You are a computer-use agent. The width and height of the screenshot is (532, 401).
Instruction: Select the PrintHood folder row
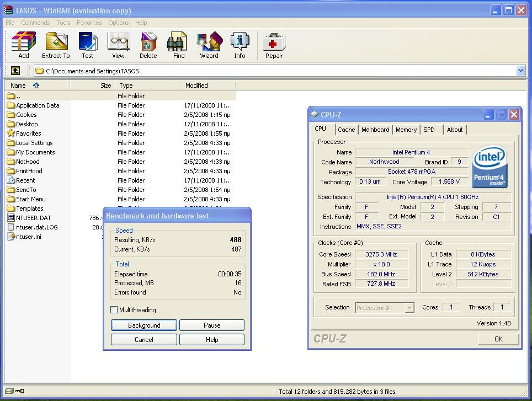click(x=120, y=171)
